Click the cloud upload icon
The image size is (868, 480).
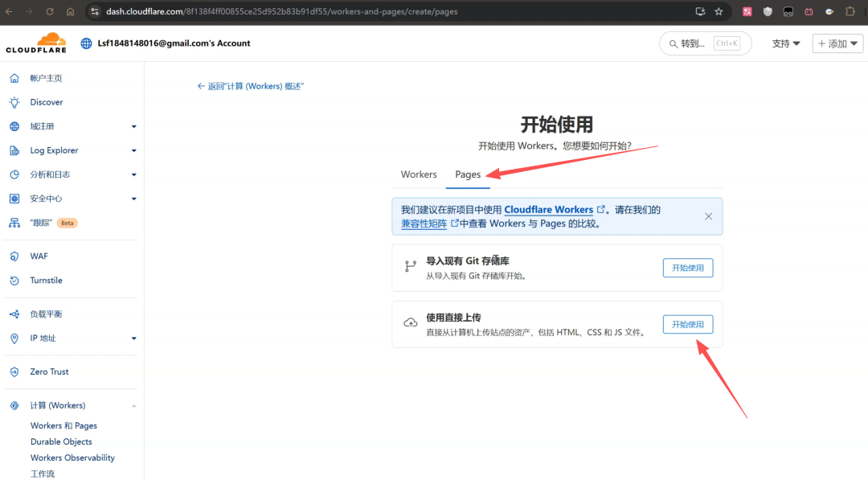click(410, 322)
